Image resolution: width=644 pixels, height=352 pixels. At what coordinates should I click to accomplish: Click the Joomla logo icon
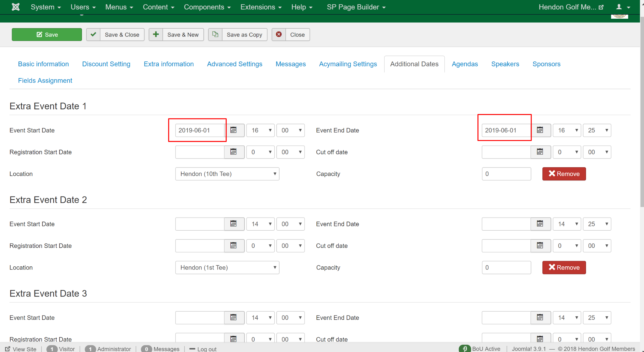[16, 7]
